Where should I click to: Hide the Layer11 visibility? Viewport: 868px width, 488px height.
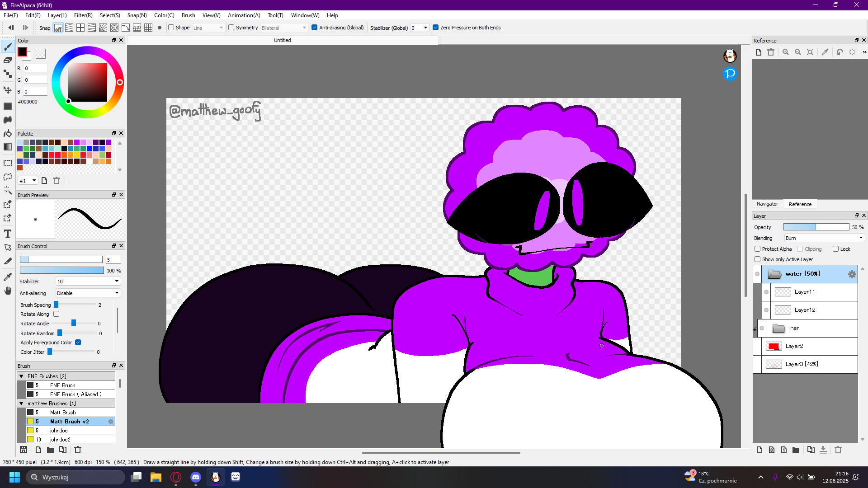click(x=766, y=292)
